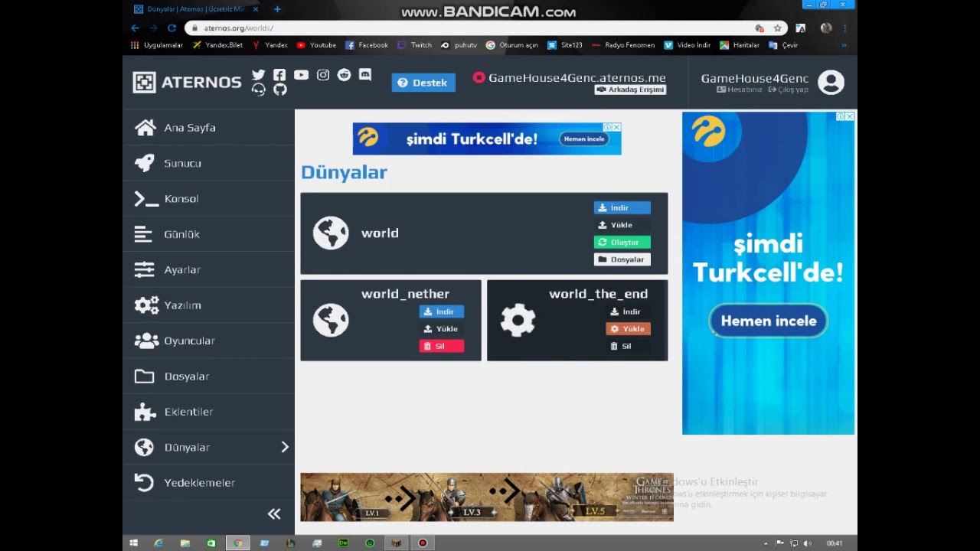This screenshot has width=980, height=551.
Task: Open the Youtube bookmark
Action: (316, 45)
